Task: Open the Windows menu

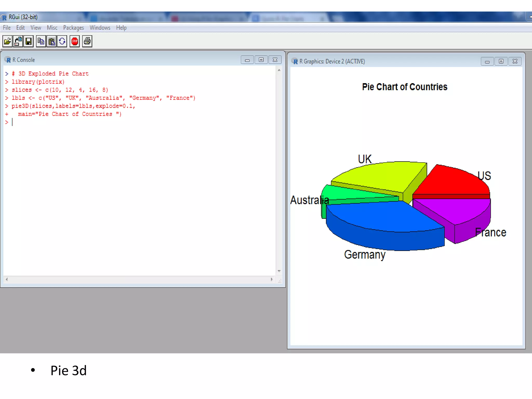Action: (x=100, y=28)
